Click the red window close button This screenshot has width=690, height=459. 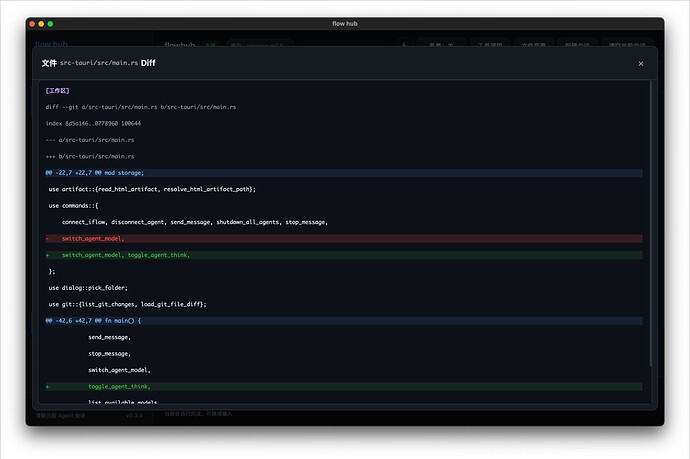(31, 23)
